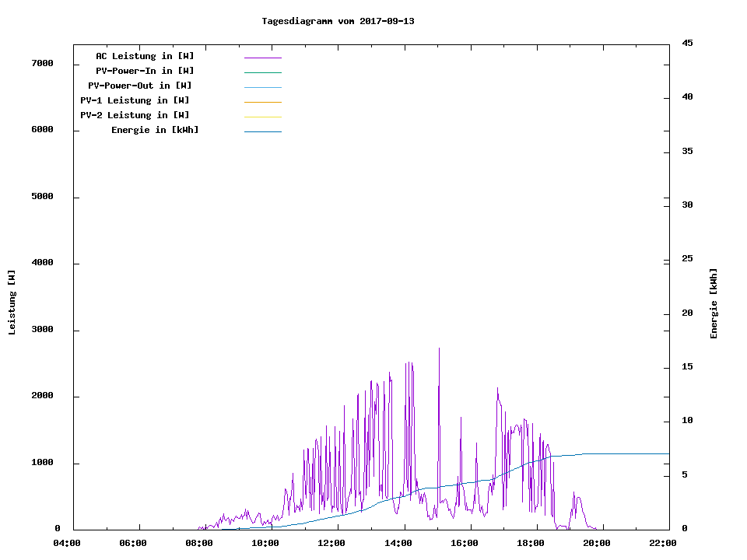
Task: Select the PV-Power-Out legend label
Action: click(139, 86)
